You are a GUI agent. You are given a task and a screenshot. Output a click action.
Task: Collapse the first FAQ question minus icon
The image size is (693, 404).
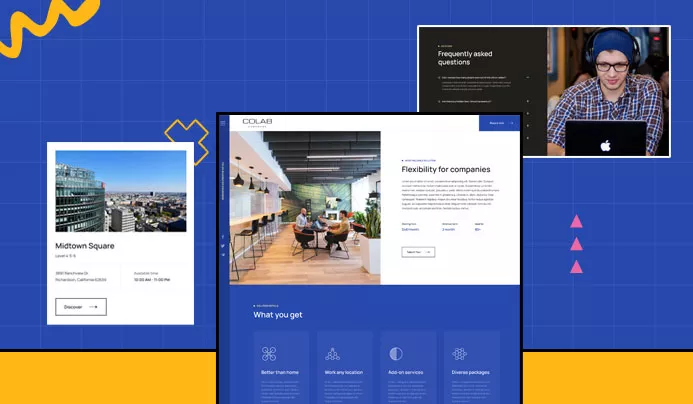pyautogui.click(x=528, y=77)
